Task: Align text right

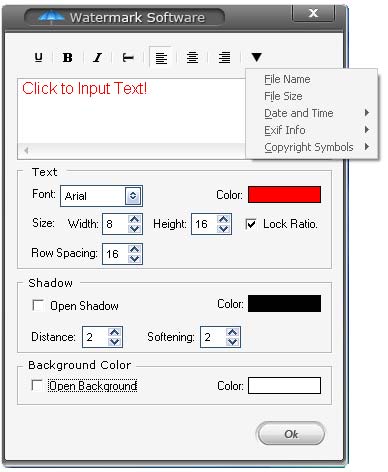Action: tap(224, 58)
